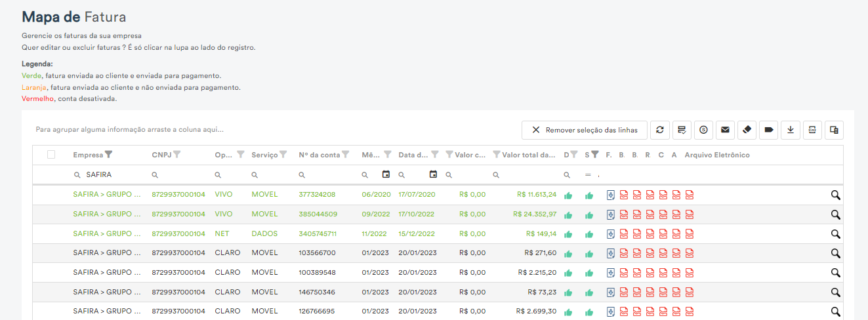The width and height of the screenshot is (868, 320).
Task: Click the dollar coin toolbar icon
Action: [703, 130]
